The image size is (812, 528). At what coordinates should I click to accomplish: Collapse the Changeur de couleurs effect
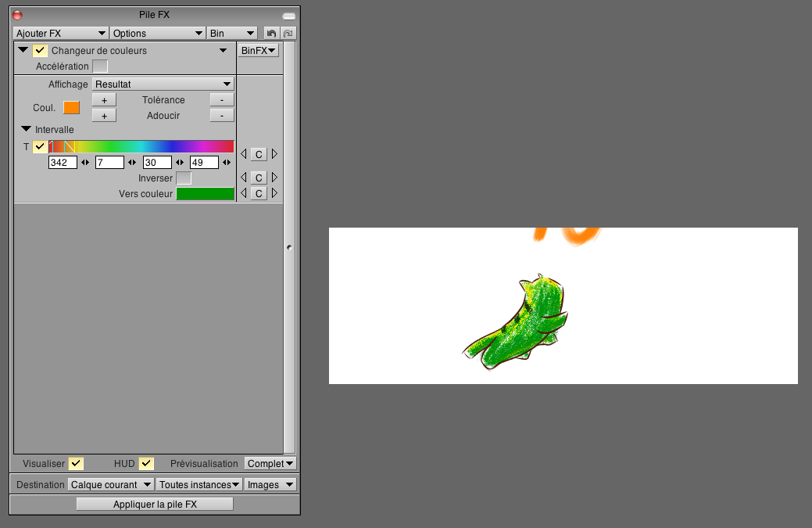(x=23, y=50)
